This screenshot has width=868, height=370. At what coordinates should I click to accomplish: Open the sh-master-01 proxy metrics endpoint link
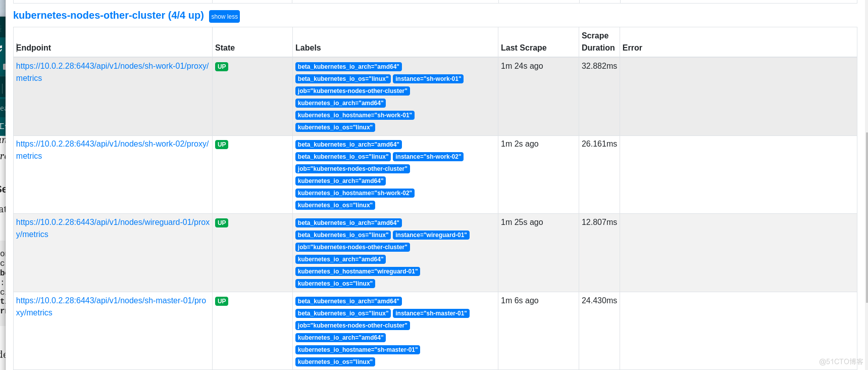click(111, 306)
